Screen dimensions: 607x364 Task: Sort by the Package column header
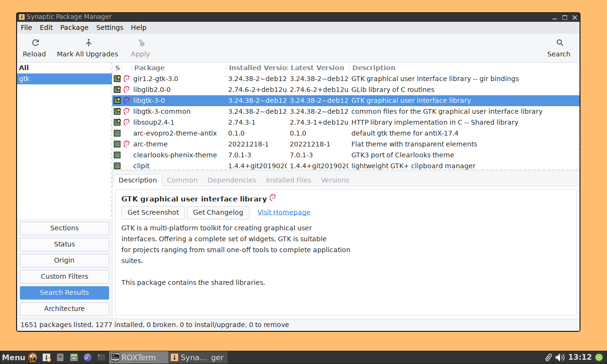(178, 68)
